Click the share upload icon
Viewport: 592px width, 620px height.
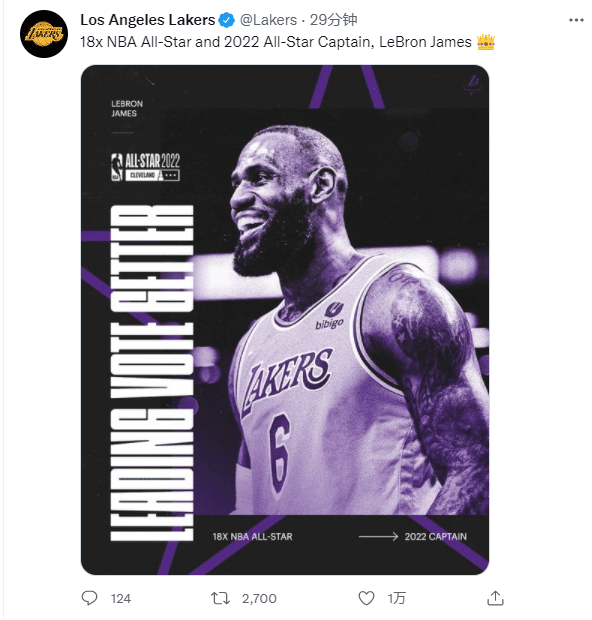pyautogui.click(x=495, y=598)
